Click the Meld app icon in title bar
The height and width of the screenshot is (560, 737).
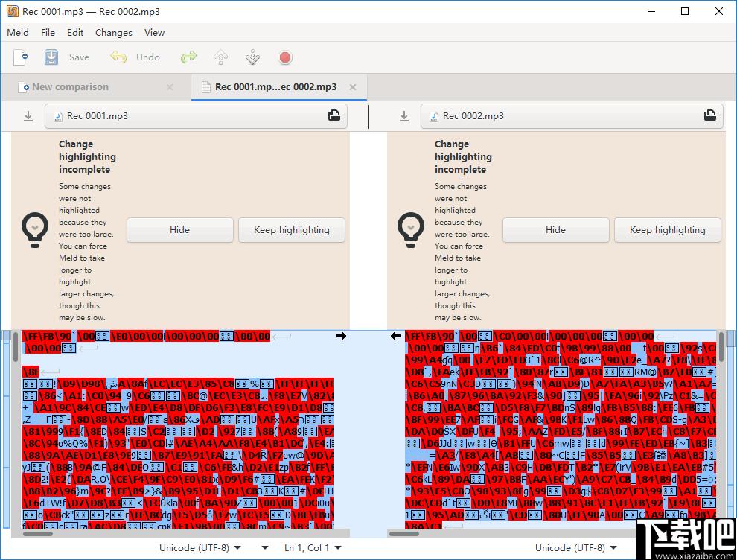(x=13, y=11)
